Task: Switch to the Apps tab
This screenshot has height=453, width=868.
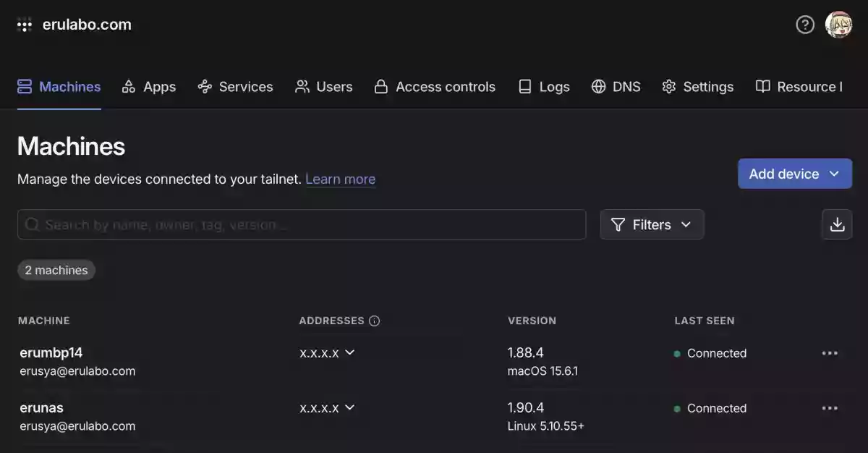Action: [x=149, y=87]
